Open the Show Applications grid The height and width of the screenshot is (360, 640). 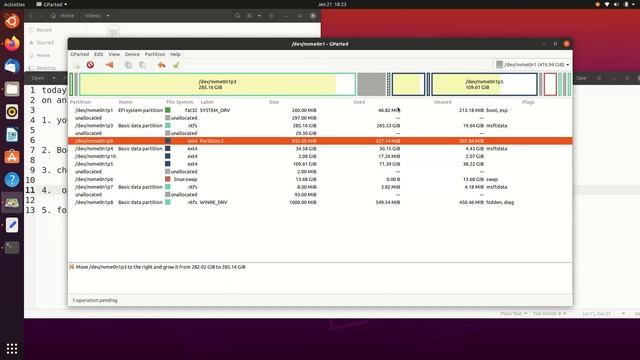click(x=12, y=348)
